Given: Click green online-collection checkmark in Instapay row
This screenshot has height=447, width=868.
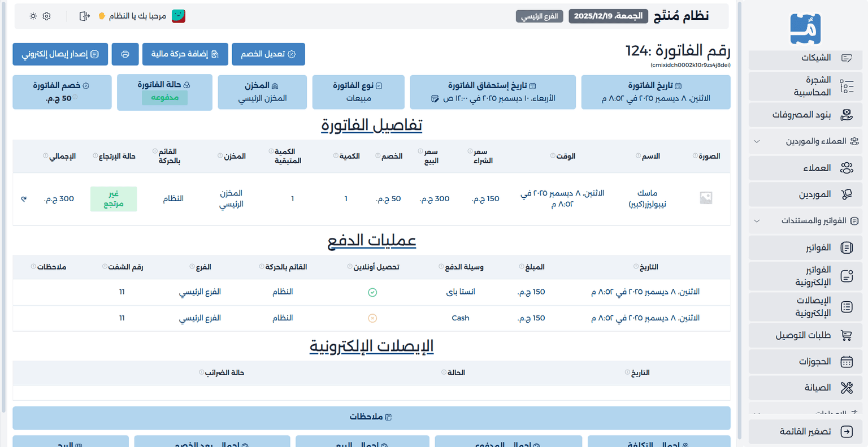Looking at the screenshot, I should [x=372, y=292].
